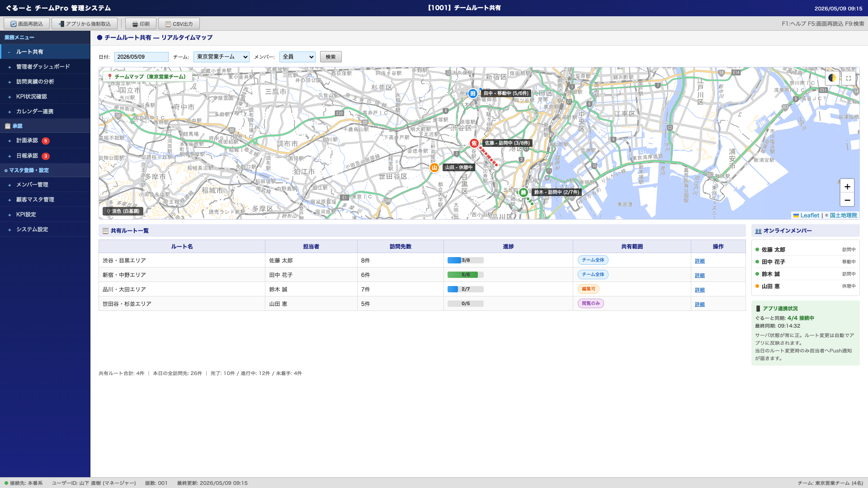Screen dimensions: 868x488
Task: Click 山田 orange map marker
Action: tap(434, 168)
